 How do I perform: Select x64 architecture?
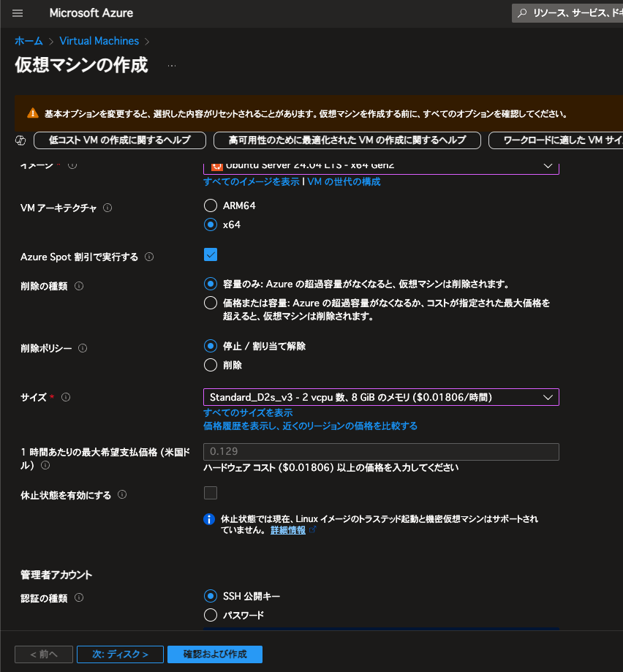point(211,224)
